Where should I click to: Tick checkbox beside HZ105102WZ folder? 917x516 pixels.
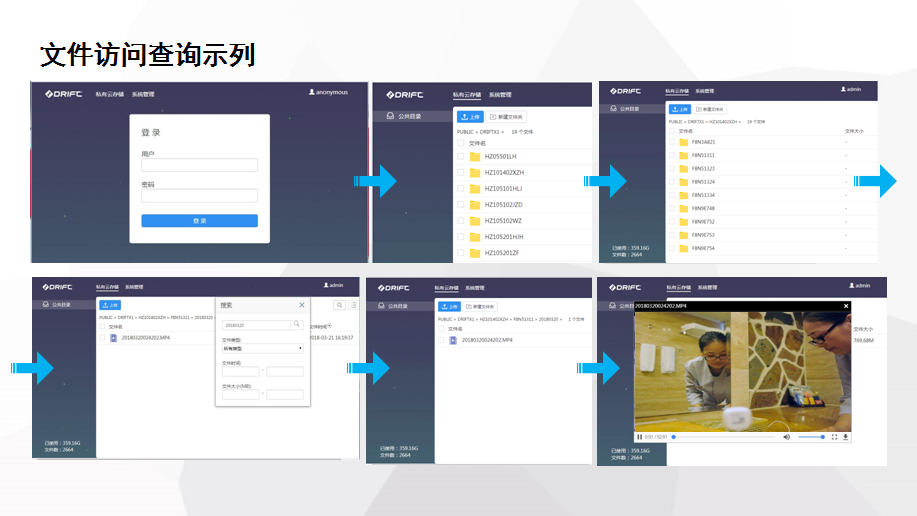(x=460, y=221)
